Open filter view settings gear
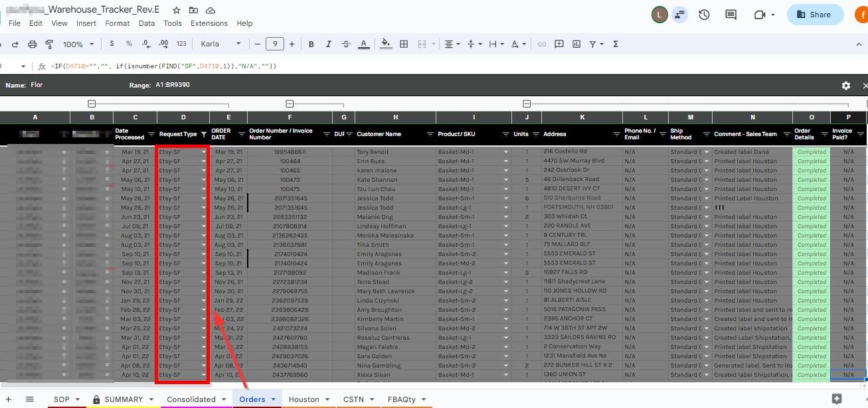 (845, 86)
